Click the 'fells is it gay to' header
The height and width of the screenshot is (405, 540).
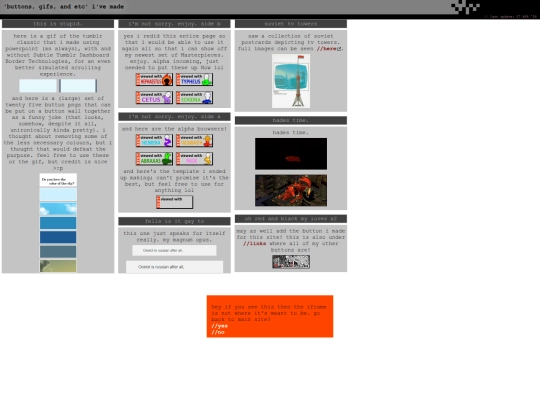174,221
